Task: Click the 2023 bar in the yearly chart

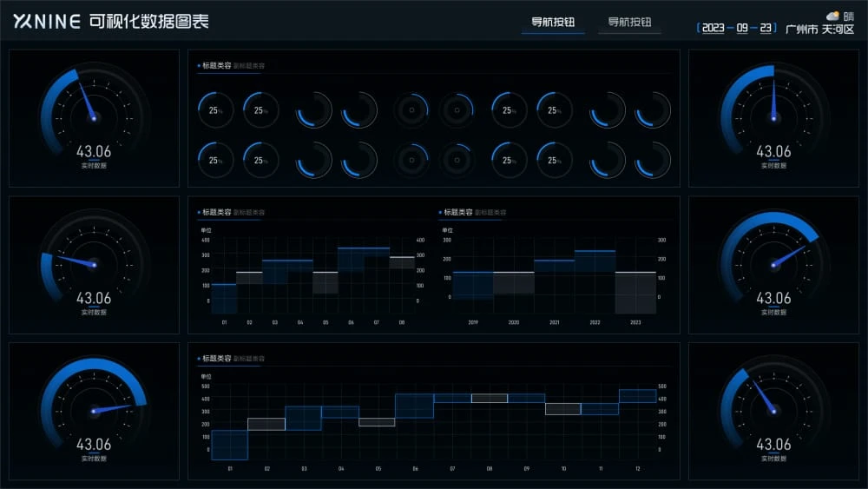Action: [635, 292]
